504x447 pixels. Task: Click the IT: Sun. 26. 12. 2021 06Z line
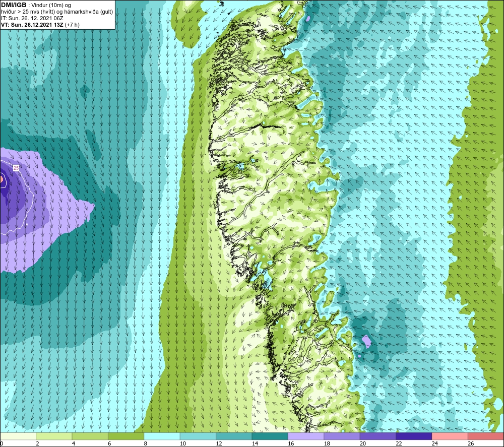pos(32,18)
